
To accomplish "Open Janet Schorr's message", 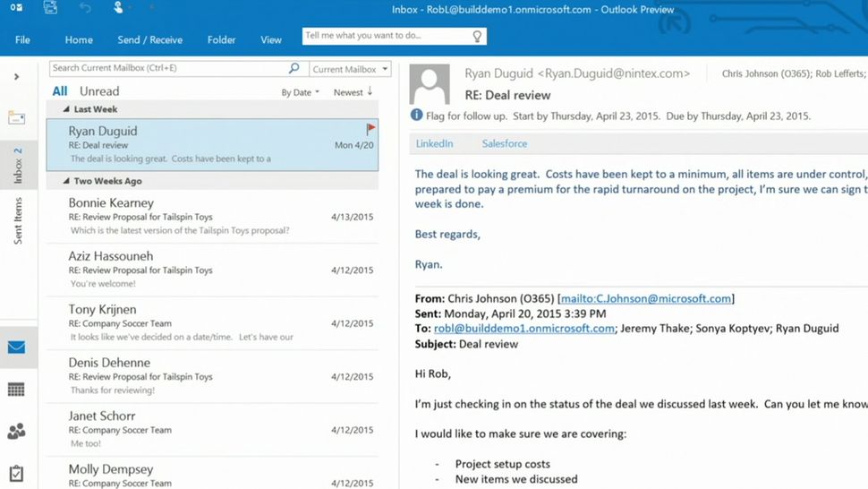I will click(x=213, y=429).
